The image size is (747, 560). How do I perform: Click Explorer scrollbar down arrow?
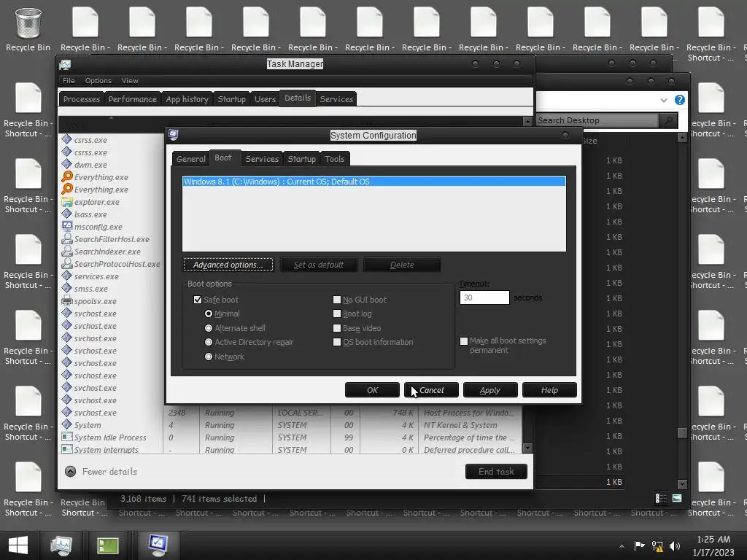pos(682,484)
